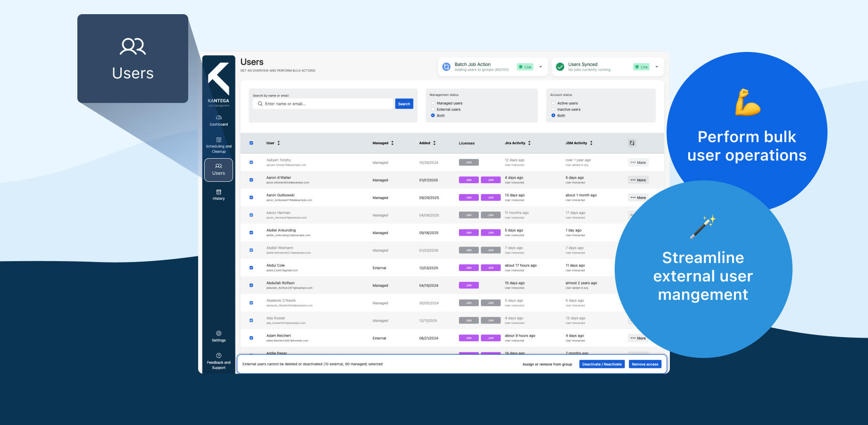Click the user name Abelardo O'Keefe
Image resolution: width=868 pixels, height=425 pixels.
click(x=281, y=300)
